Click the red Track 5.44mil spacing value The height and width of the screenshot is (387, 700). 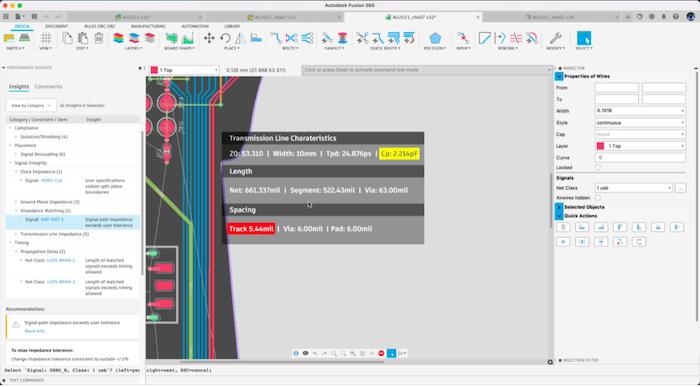click(x=251, y=229)
